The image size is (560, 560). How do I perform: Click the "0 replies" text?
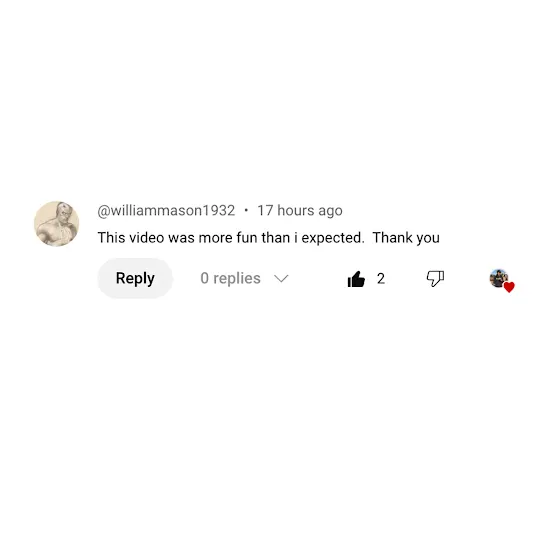point(230,278)
